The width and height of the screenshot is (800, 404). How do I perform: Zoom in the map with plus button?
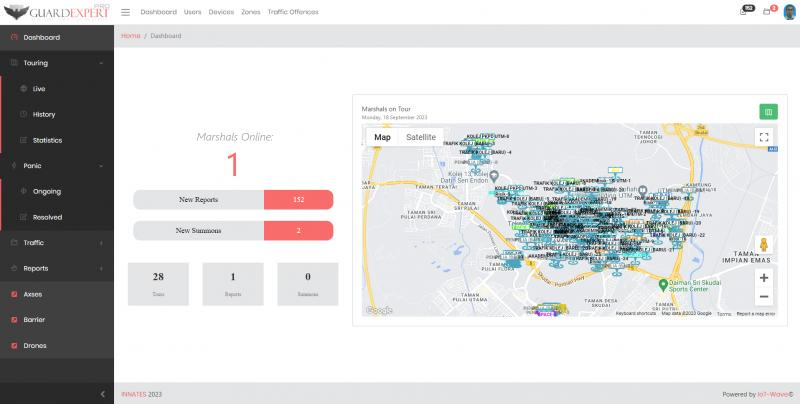coord(764,277)
